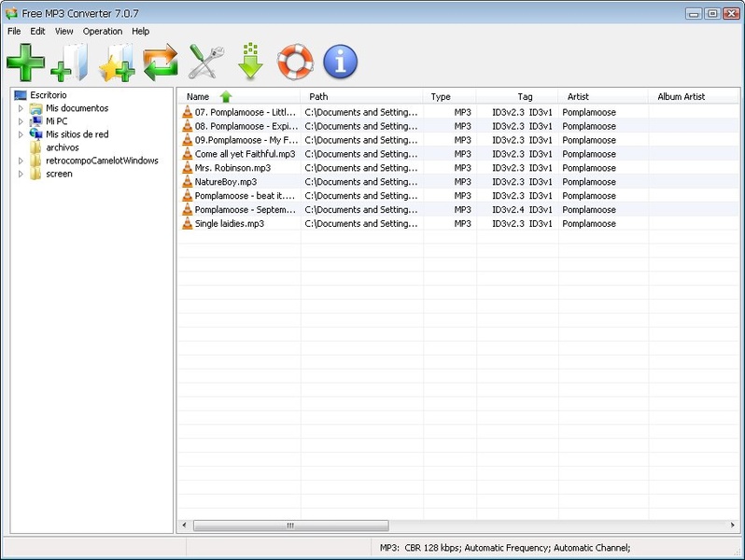
Task: Open the Operation menu
Action: click(x=102, y=31)
